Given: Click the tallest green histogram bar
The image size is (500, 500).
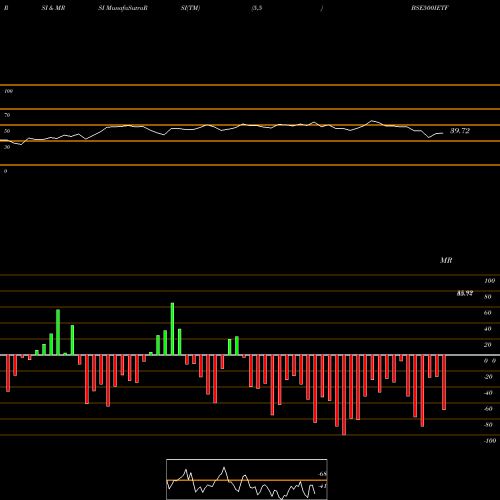Looking at the screenshot, I should [x=172, y=329].
